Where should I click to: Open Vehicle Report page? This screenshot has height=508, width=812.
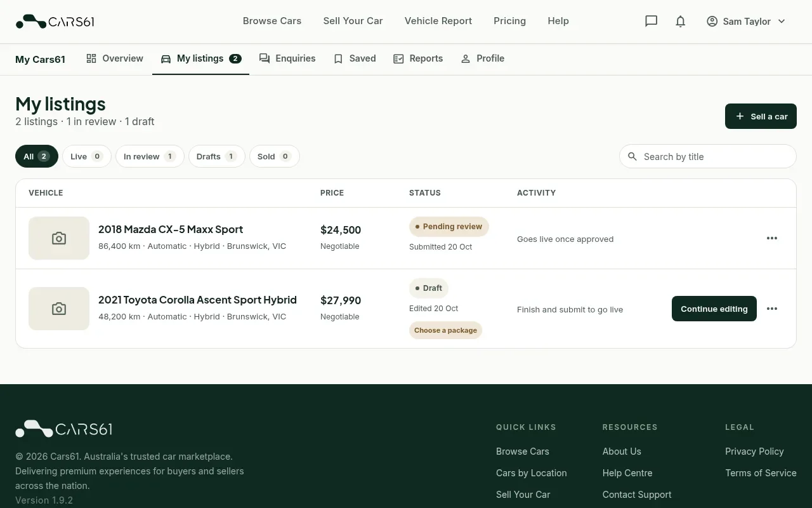pyautogui.click(x=438, y=21)
